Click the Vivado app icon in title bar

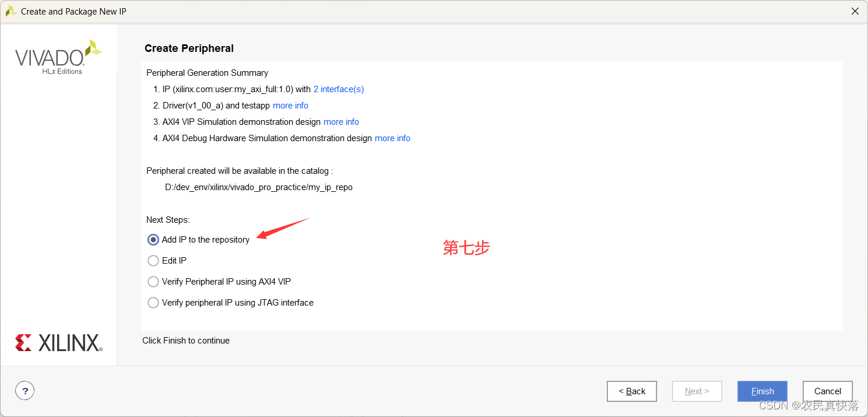10,11
